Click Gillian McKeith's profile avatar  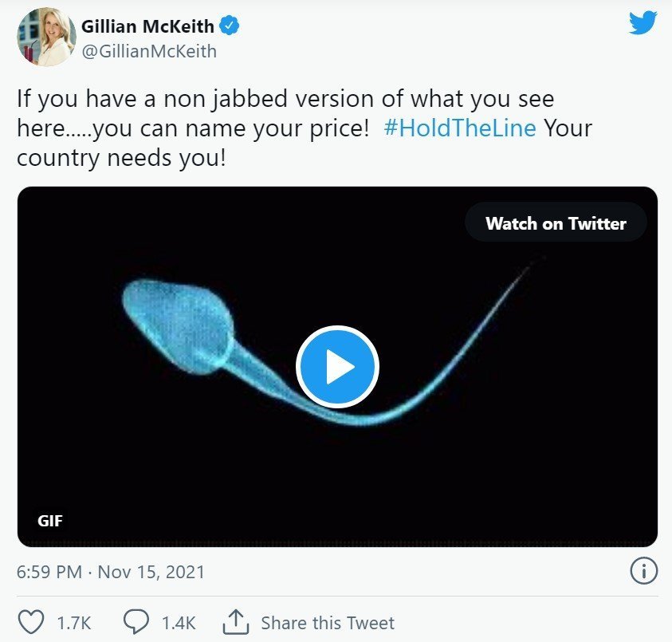pyautogui.click(x=46, y=37)
